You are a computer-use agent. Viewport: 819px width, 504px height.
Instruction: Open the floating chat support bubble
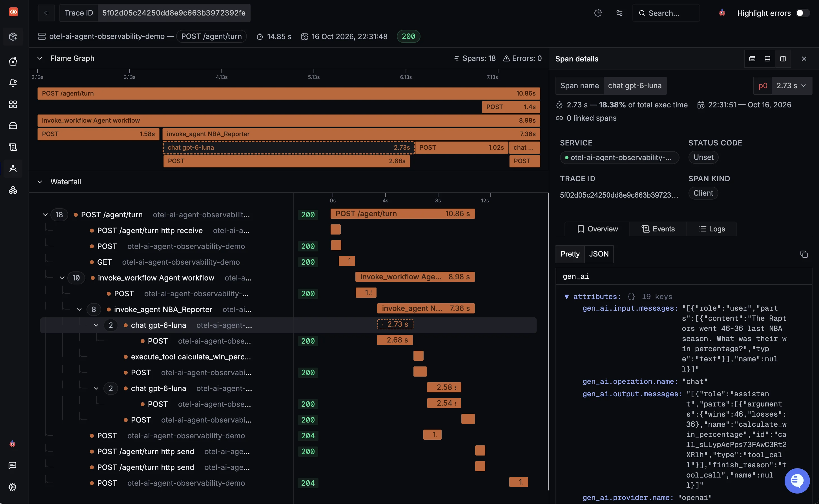(x=797, y=481)
